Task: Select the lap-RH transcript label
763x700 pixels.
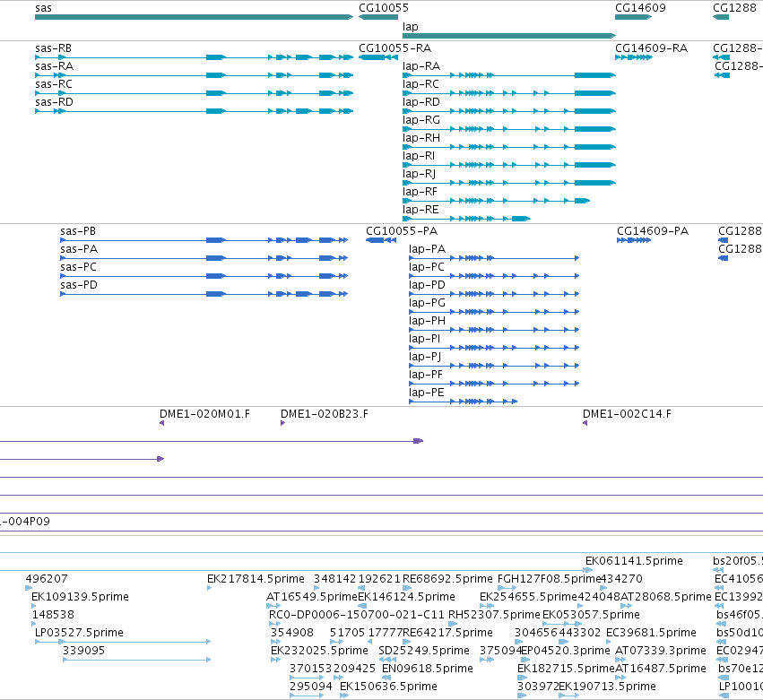Action: click(421, 138)
